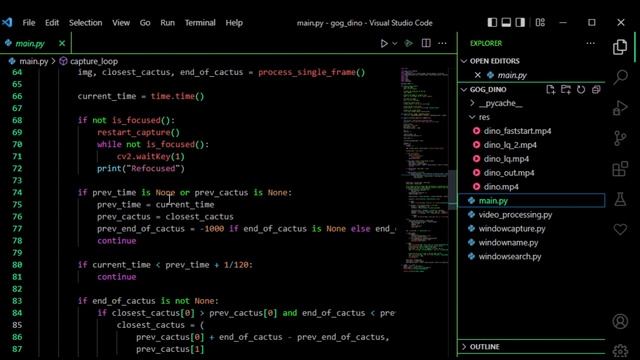Open windowsearch.py file
The width and height of the screenshot is (640, 360).
pos(510,256)
